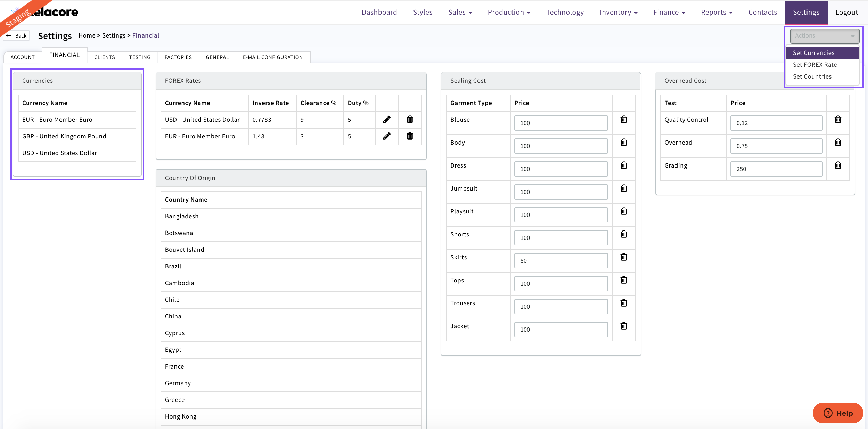Screen dimensions: 868x429
Task: Choose Set FOREX Rate from Actions menu
Action: (814, 65)
